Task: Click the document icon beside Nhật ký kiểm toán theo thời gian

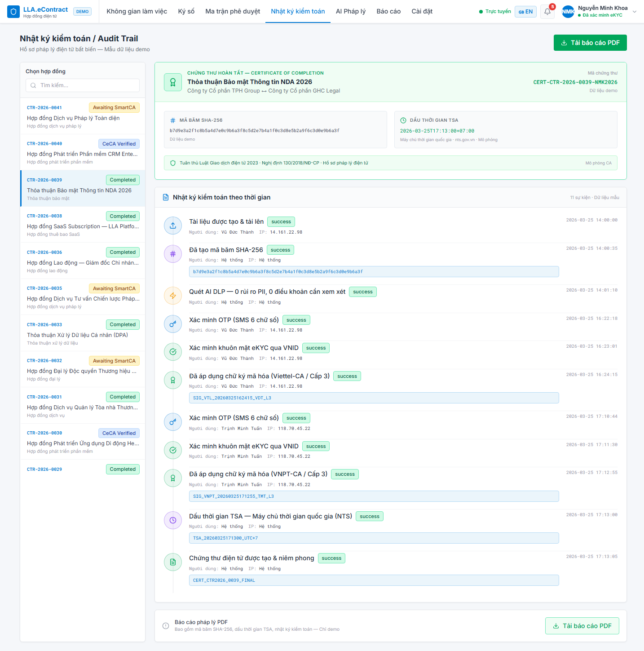Action: [166, 197]
